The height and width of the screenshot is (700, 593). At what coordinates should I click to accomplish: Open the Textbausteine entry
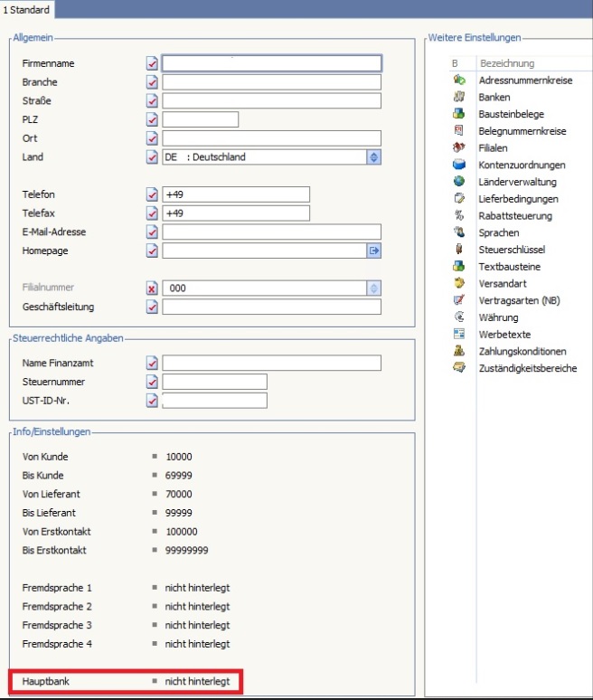[x=511, y=267]
